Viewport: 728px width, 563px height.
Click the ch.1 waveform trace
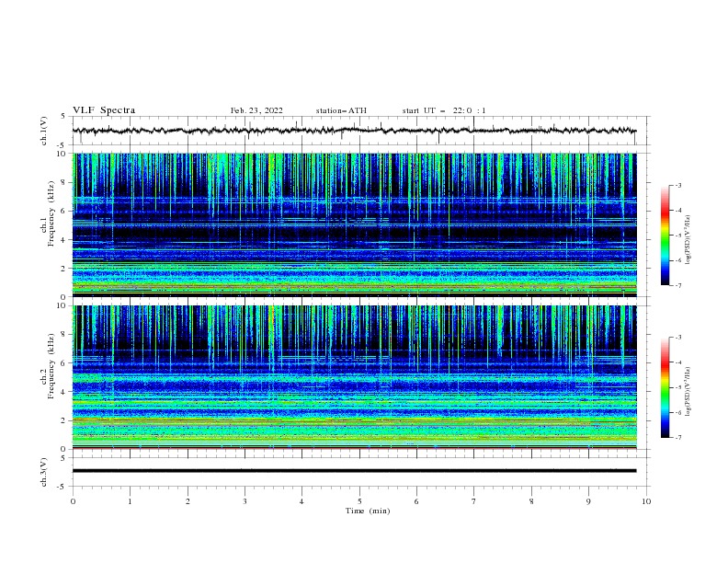[x=354, y=131]
